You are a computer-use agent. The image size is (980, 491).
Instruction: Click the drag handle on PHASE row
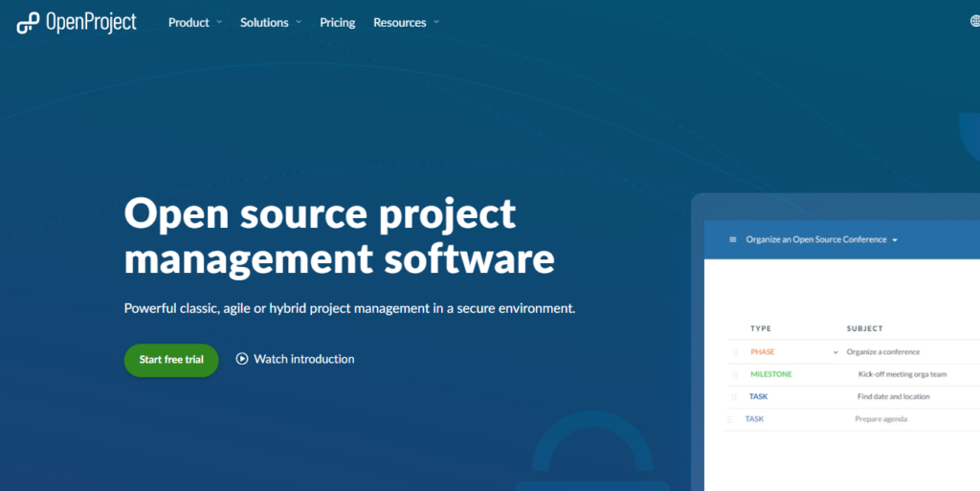click(736, 352)
